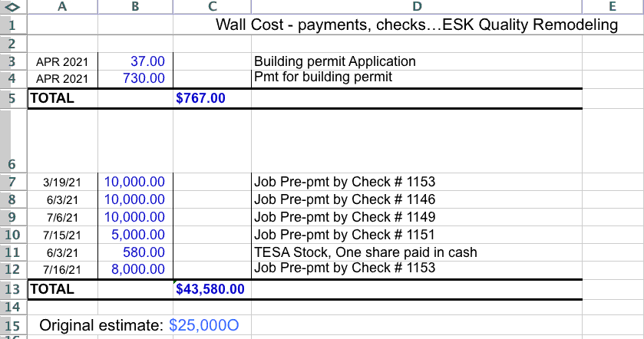Select the $25,000O estimate value
Viewport: 644px width, 339px height.
203,325
